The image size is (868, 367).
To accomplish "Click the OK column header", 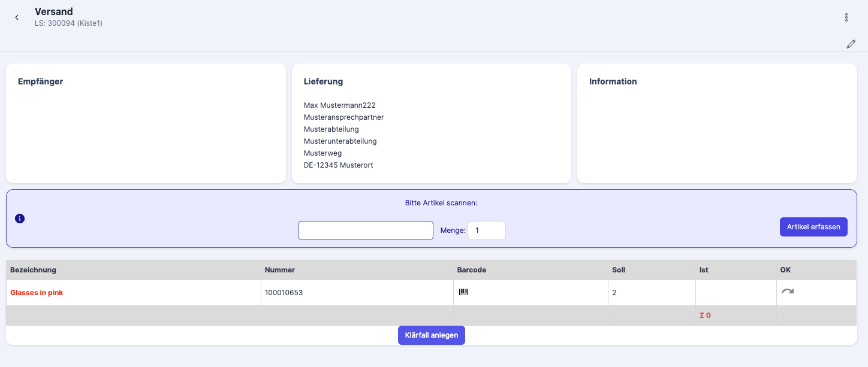I will (x=785, y=270).
